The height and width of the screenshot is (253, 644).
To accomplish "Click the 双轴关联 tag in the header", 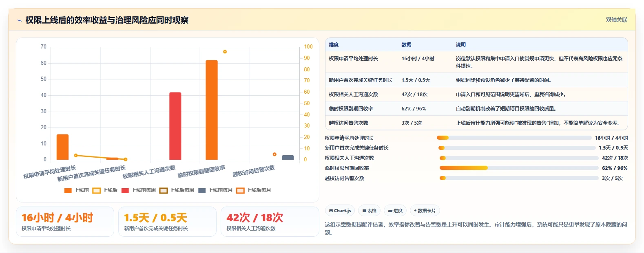I will tap(616, 20).
